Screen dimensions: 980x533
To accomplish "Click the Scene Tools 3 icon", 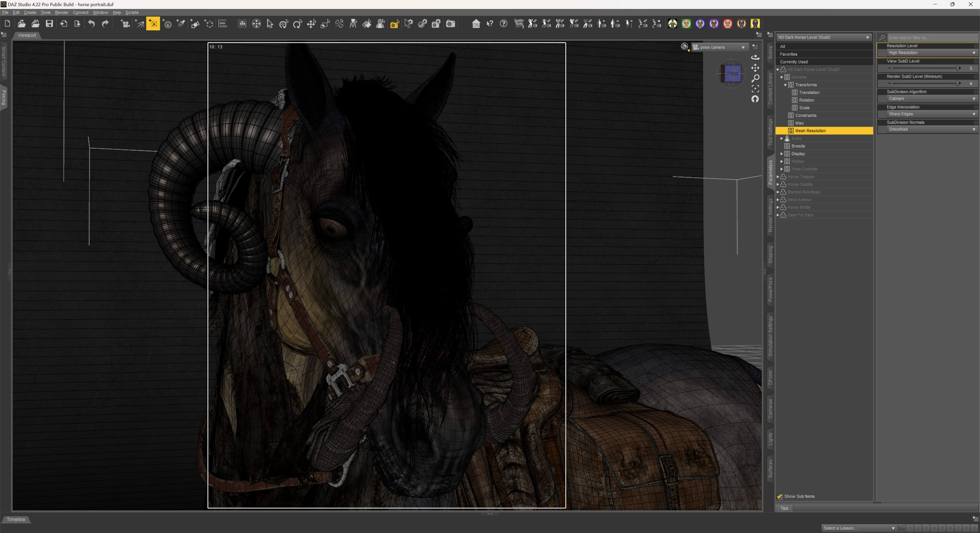I will tap(519, 23).
